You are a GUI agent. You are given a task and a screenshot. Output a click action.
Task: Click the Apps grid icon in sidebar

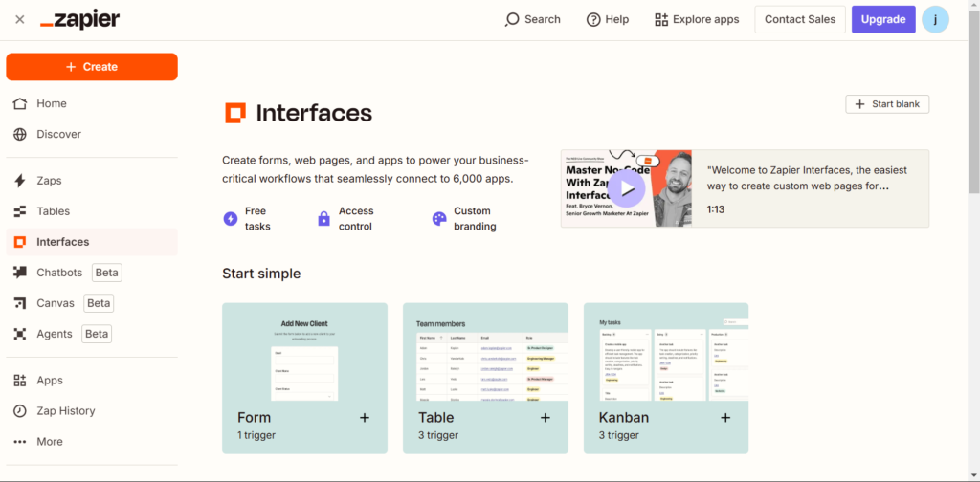coord(20,381)
